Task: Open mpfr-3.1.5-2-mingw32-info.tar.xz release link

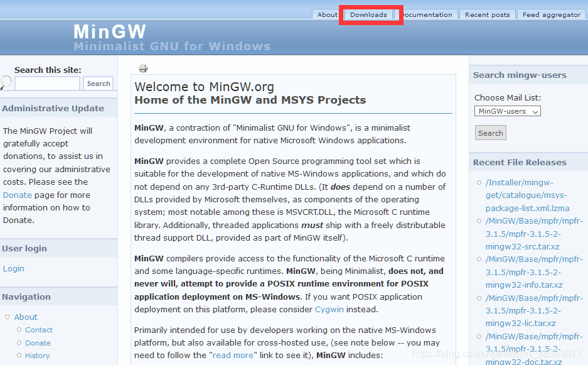Action: tap(534, 272)
